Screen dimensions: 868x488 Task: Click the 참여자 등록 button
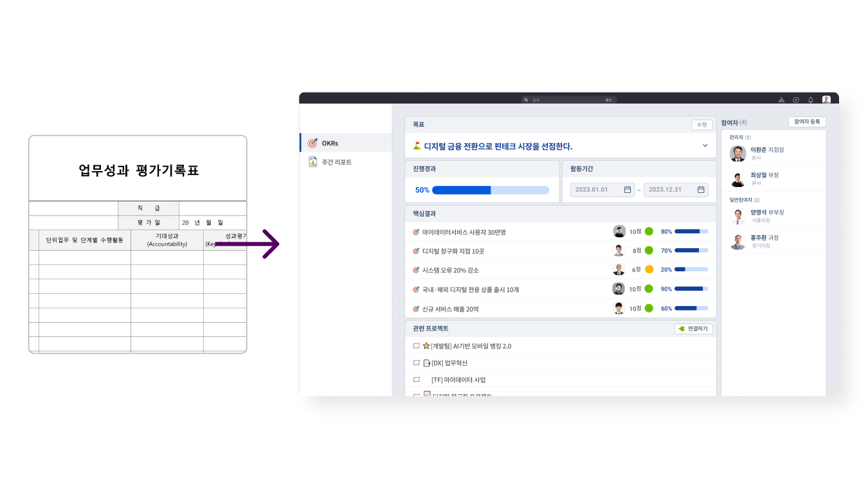point(806,122)
